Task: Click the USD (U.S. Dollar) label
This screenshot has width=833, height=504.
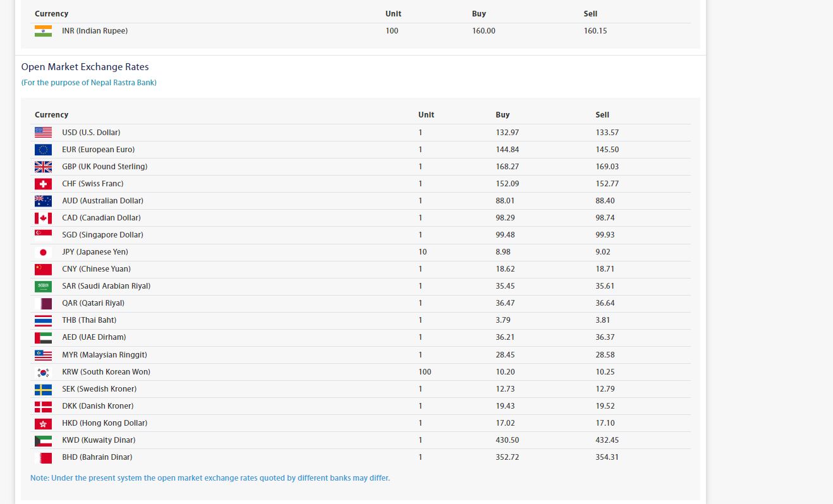Action: pos(91,133)
